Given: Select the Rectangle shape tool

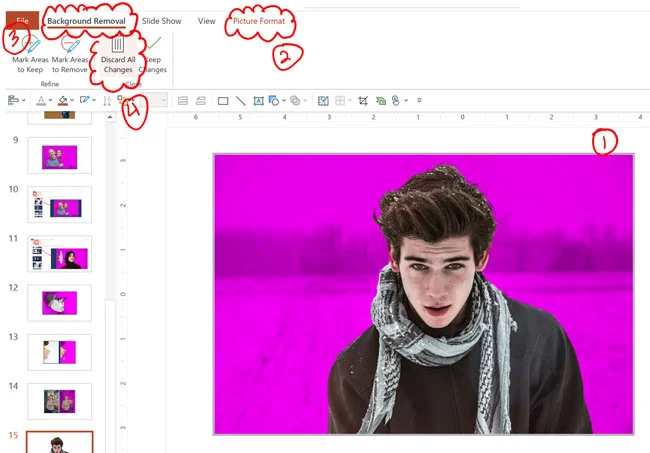Looking at the screenshot, I should tap(223, 101).
